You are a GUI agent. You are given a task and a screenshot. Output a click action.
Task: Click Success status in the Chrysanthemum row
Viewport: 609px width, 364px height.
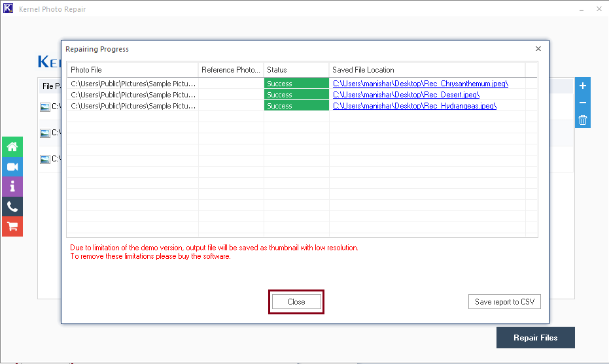point(296,84)
